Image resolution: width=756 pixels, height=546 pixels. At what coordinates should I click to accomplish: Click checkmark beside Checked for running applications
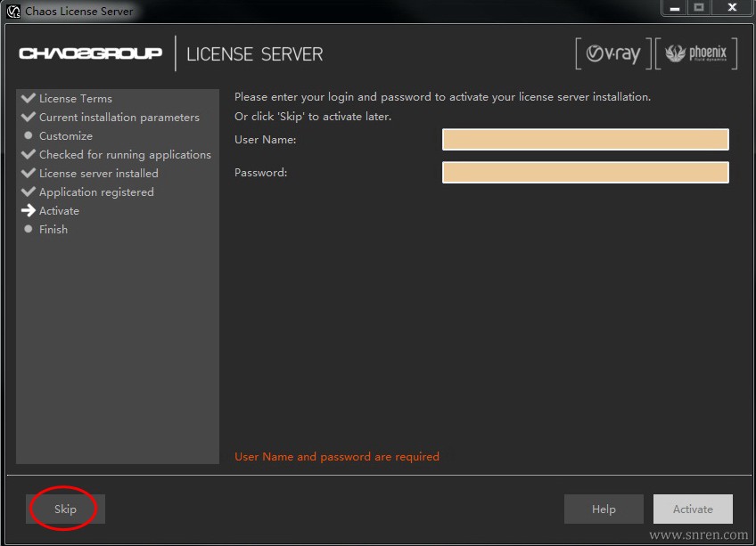click(29, 154)
